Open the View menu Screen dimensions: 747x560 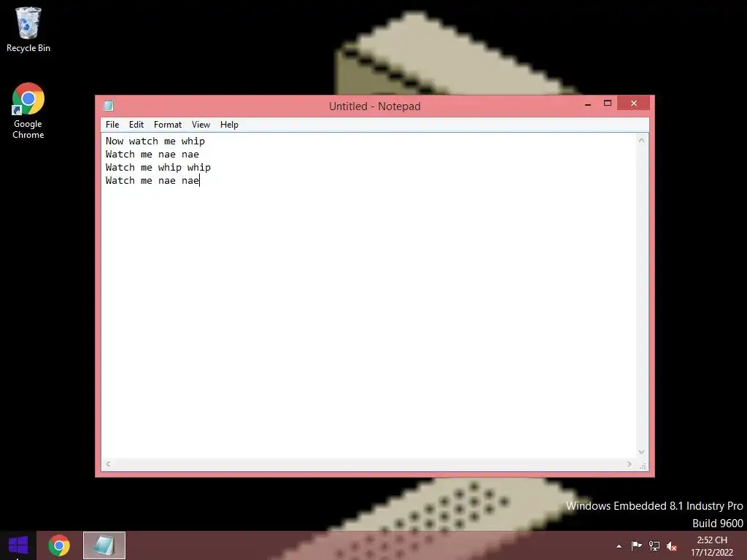[201, 125]
